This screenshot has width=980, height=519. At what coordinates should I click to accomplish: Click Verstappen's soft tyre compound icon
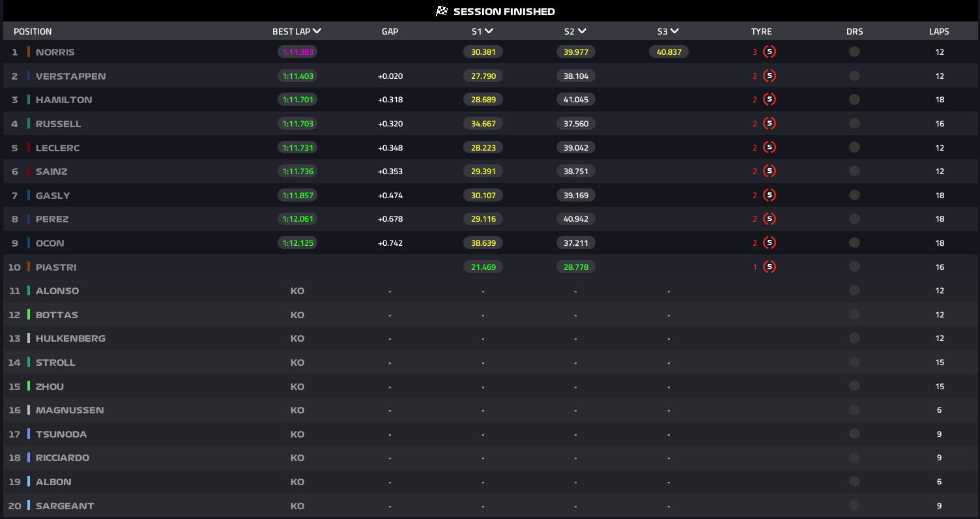(x=769, y=76)
